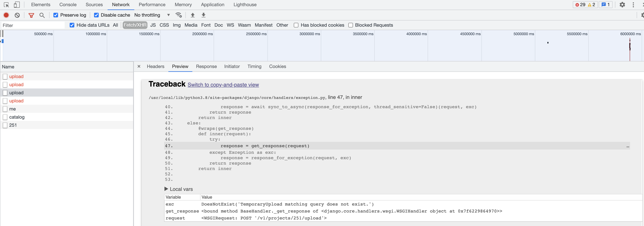Import HAR file
644x226 pixels.
point(193,15)
